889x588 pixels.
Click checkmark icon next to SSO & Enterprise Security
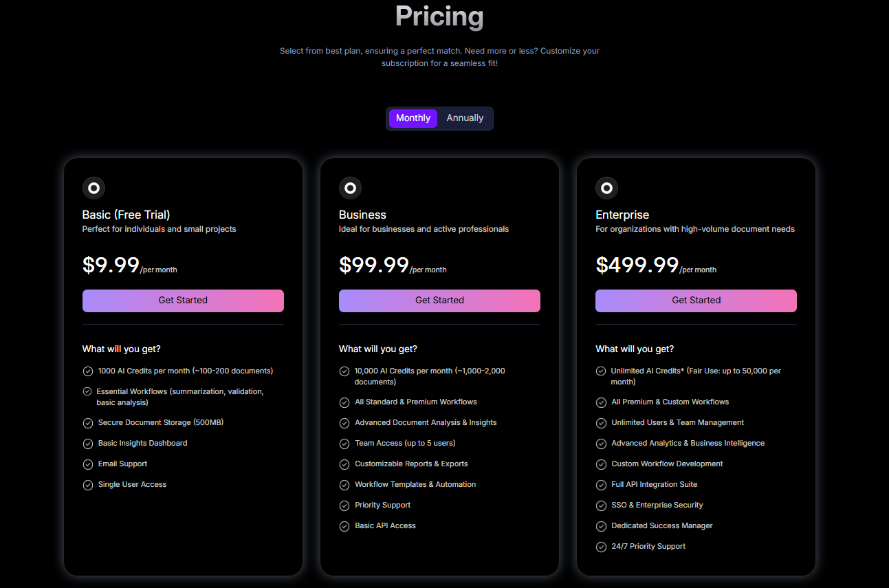click(x=601, y=505)
